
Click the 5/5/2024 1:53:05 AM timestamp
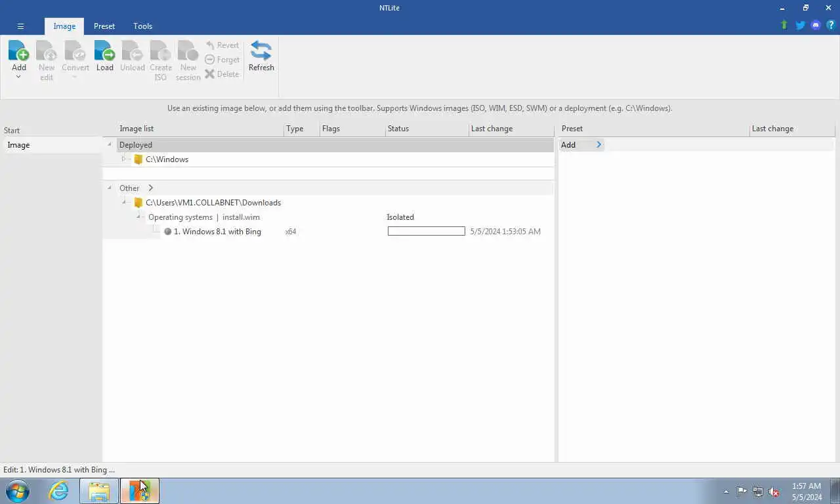505,232
